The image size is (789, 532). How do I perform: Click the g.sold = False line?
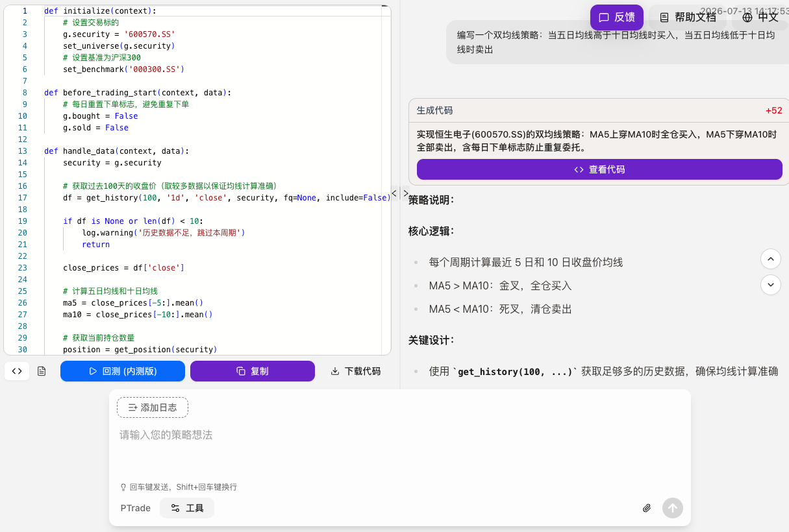point(95,127)
